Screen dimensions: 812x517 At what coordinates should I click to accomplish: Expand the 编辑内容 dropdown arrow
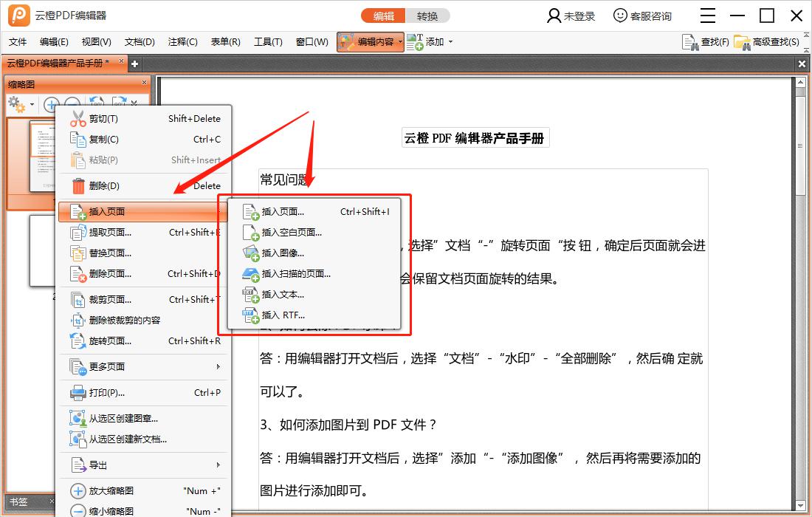tap(401, 42)
